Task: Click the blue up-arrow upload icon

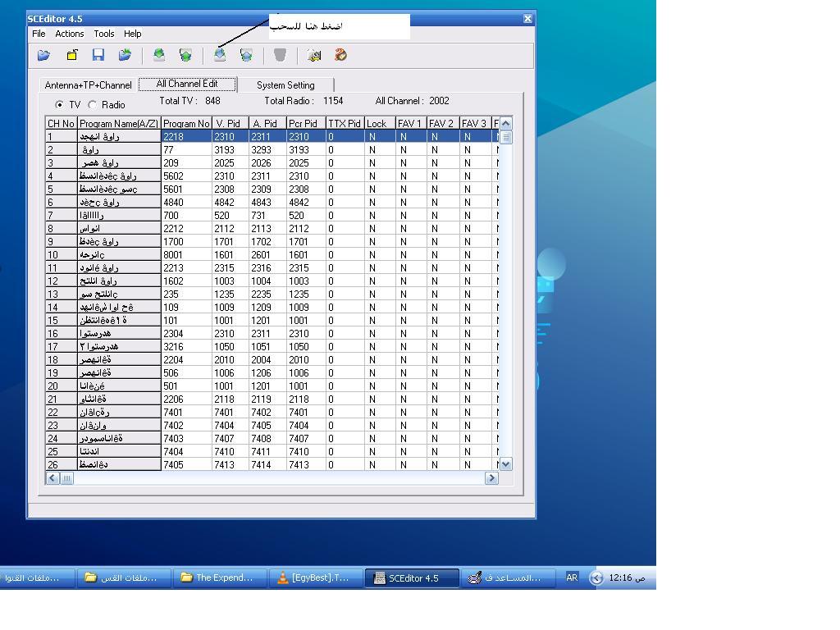Action: (x=246, y=55)
